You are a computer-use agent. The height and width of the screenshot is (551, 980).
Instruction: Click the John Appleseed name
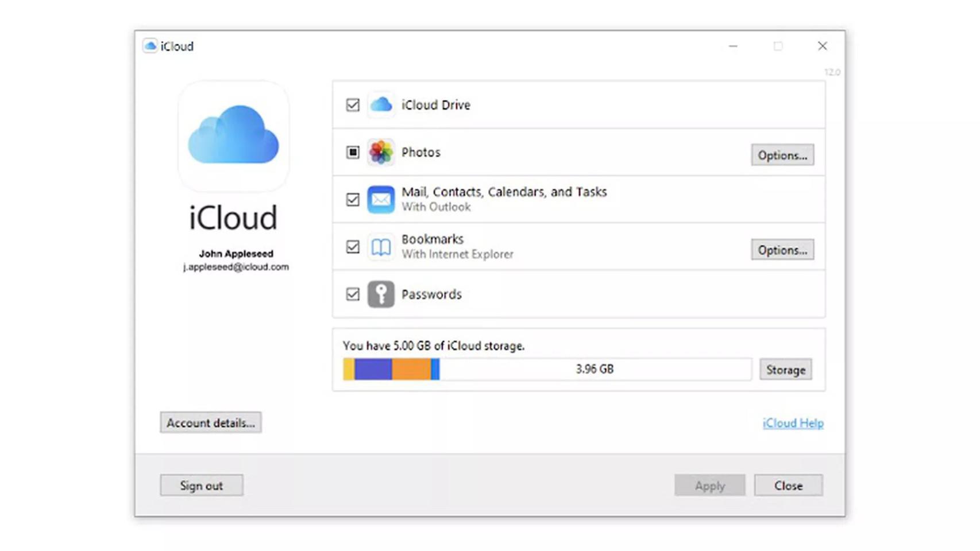236,253
